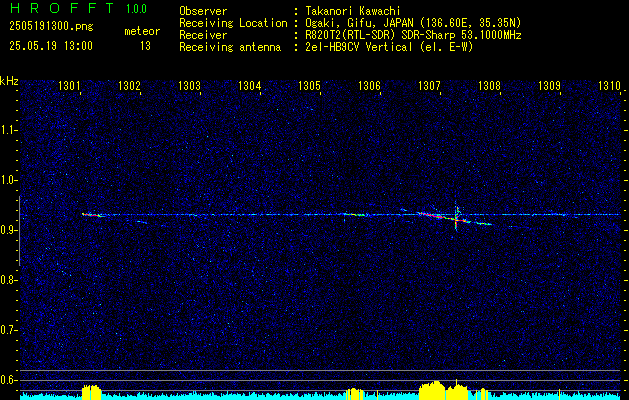Viewport: 629px width, 400px height.
Task: Click the version number 1.0.0
Action: 136,8
